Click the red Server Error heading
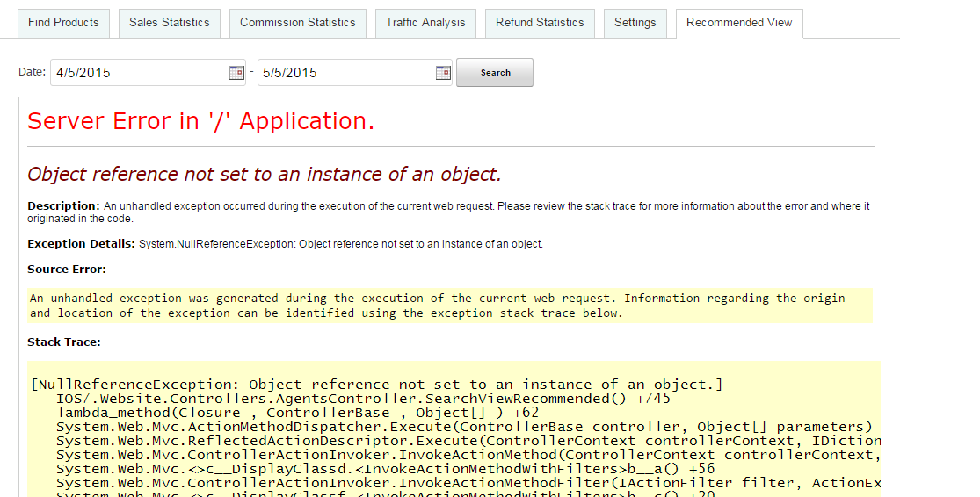980x497 pixels. point(201,121)
